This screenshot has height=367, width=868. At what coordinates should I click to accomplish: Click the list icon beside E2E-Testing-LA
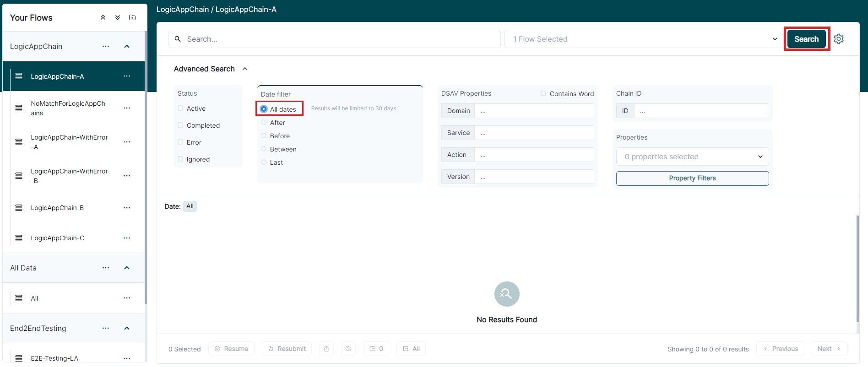(19, 358)
